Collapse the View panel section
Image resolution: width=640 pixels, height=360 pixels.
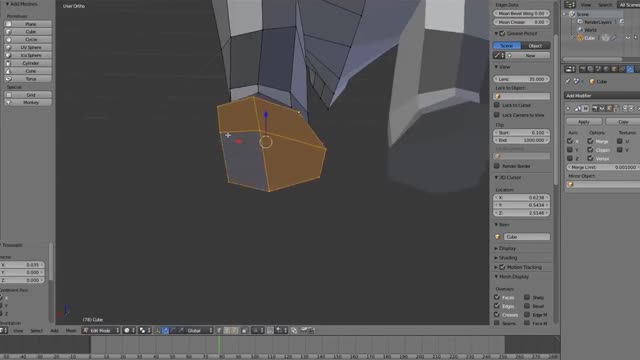click(496, 67)
